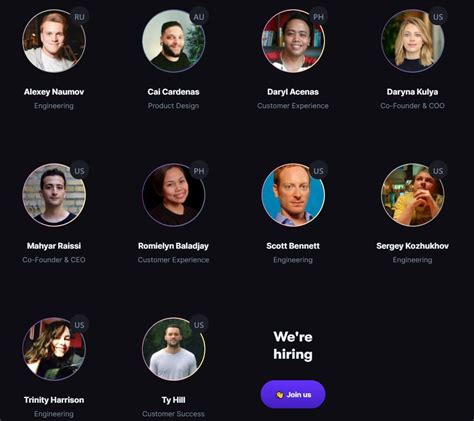Select Ty Hill's avatar photo
The width and height of the screenshot is (474, 421).
pyautogui.click(x=174, y=349)
